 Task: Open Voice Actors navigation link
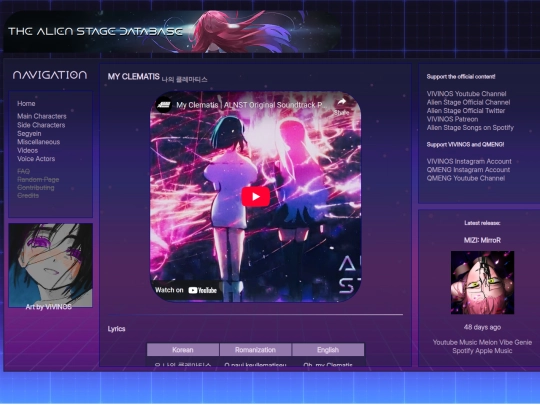(36, 159)
